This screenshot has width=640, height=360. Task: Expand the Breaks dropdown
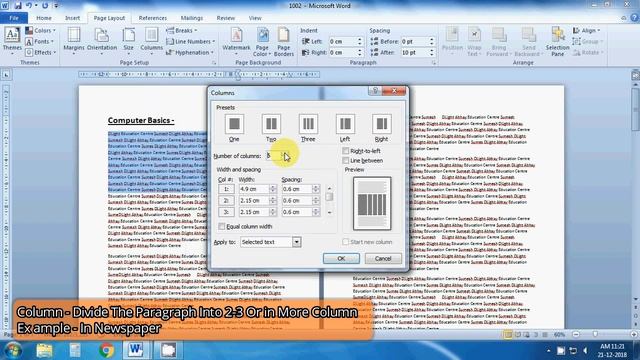click(x=182, y=31)
